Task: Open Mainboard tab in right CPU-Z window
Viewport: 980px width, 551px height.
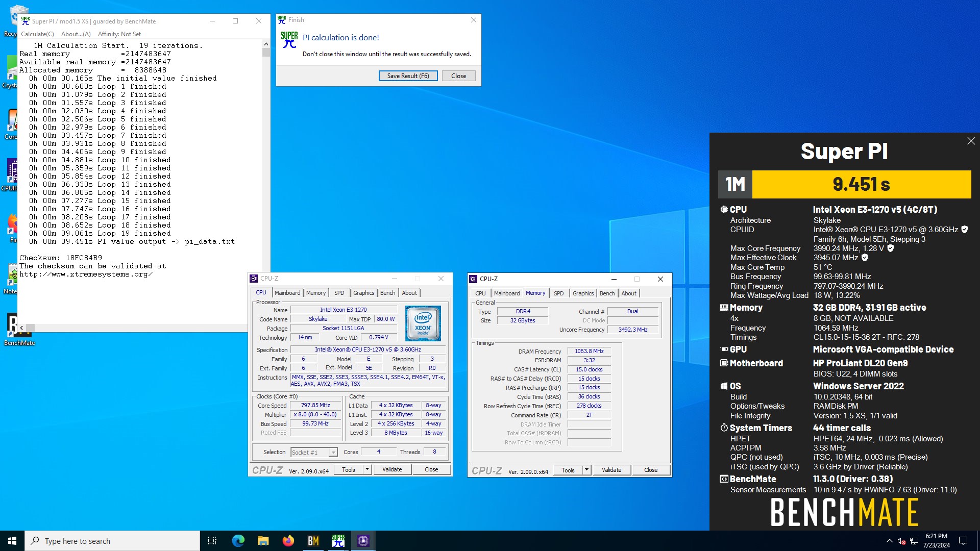Action: pyautogui.click(x=507, y=293)
